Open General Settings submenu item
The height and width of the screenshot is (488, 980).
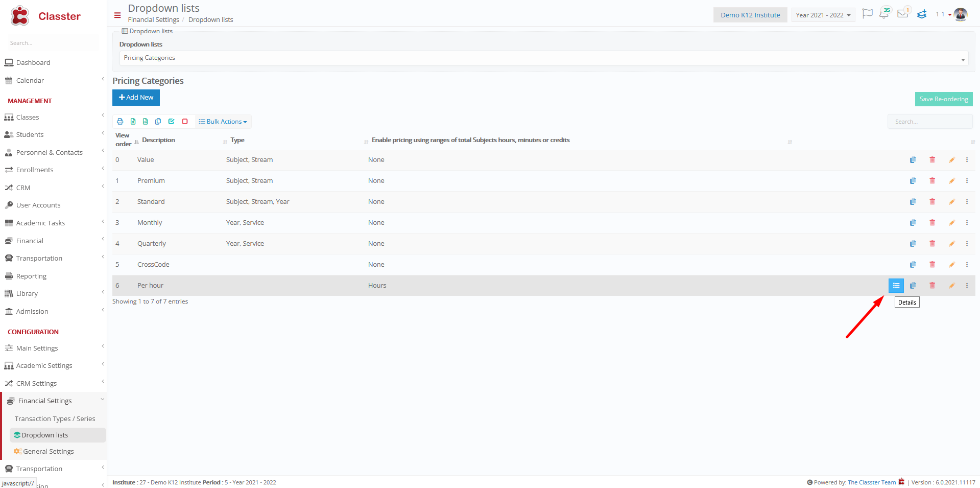pos(49,452)
